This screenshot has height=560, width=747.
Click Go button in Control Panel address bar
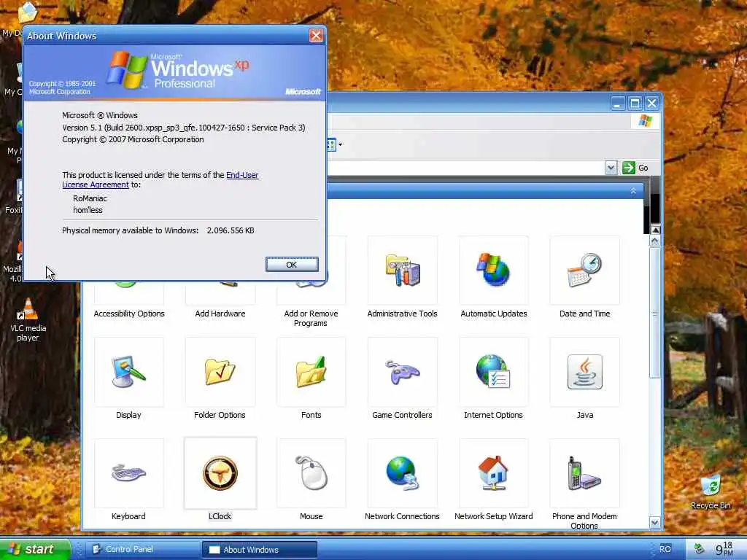pos(635,168)
